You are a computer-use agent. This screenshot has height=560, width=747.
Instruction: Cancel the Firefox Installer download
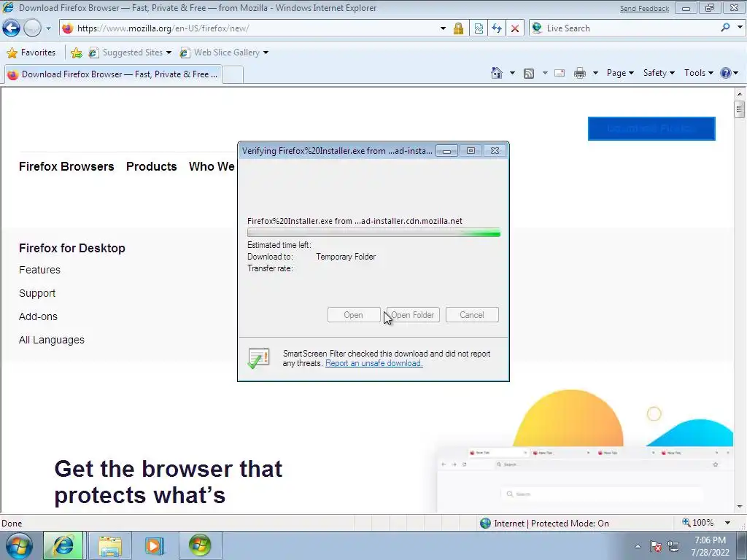click(472, 315)
